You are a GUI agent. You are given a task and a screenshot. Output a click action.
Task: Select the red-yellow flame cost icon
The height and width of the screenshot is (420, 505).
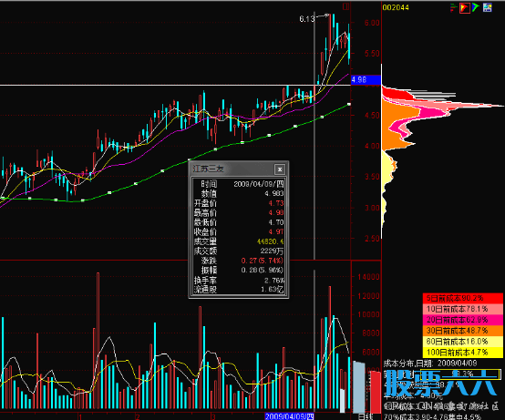(x=464, y=7)
